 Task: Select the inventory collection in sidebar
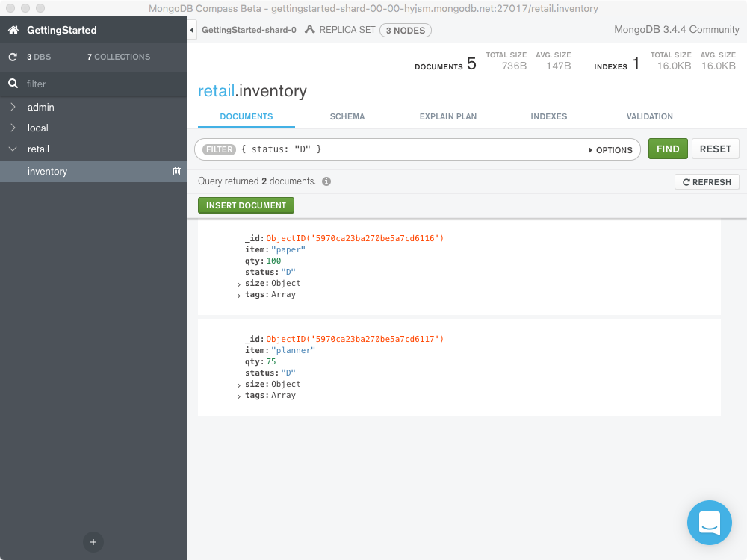tap(48, 171)
